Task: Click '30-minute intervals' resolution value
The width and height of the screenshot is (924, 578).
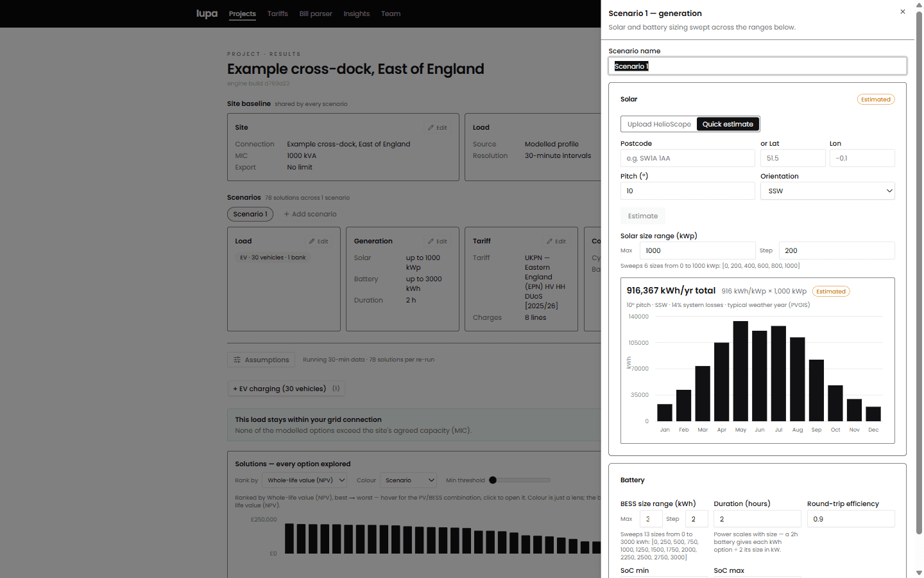Action: [558, 155]
